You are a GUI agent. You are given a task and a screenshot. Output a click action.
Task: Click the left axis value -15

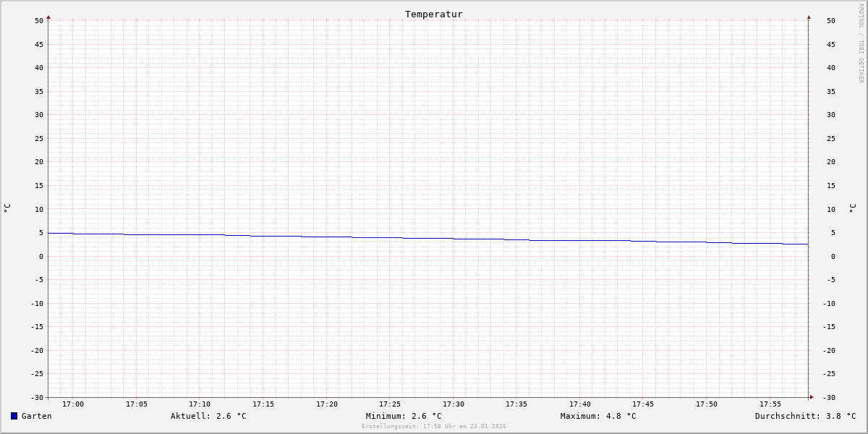pos(37,326)
